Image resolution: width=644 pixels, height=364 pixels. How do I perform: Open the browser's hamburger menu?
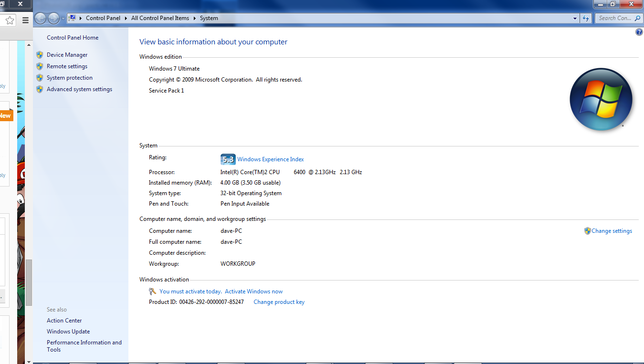coord(26,20)
